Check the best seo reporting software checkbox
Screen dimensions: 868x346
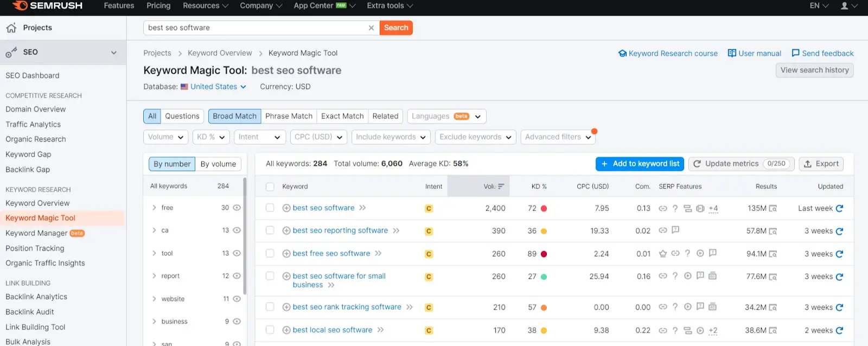[270, 230]
